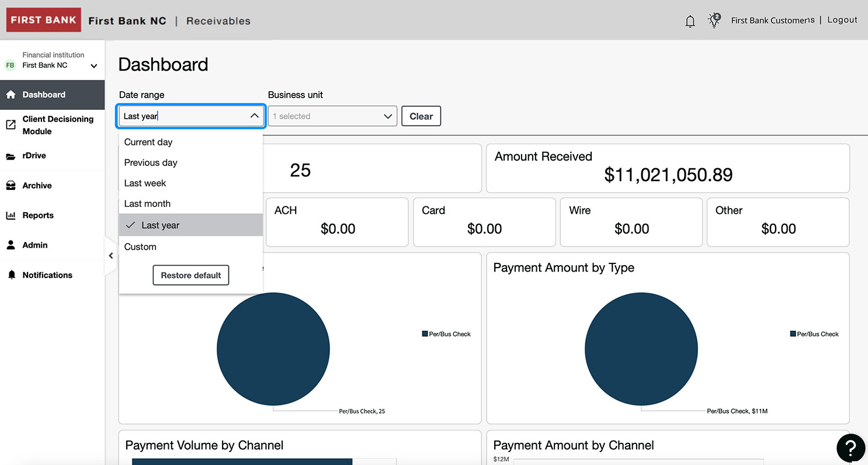Click the Payment Amount by Type pie chart

click(641, 349)
